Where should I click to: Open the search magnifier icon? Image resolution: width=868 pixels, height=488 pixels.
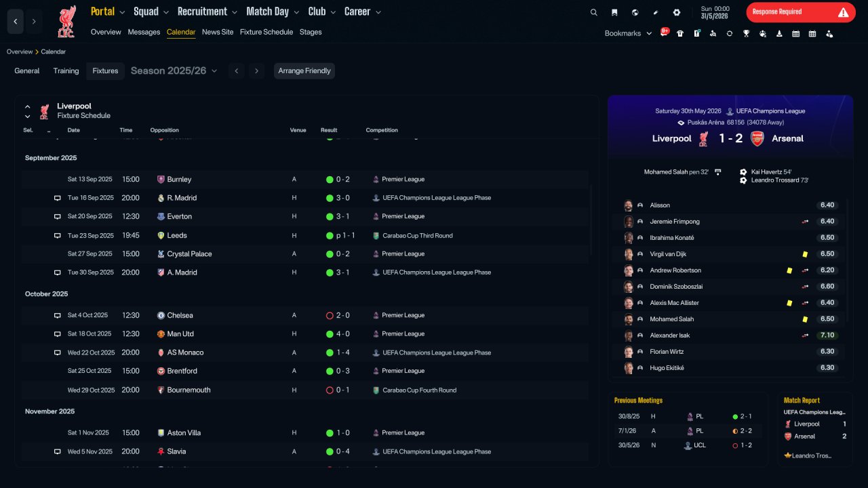[x=594, y=12]
